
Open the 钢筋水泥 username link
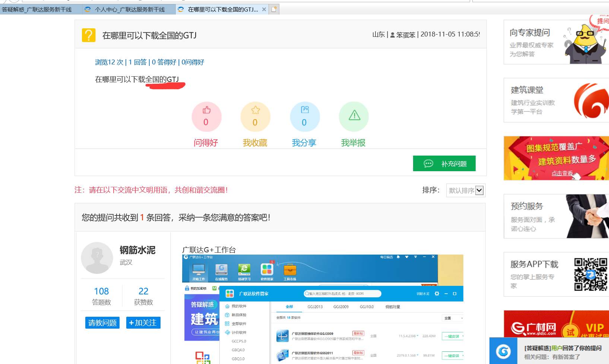tap(137, 250)
